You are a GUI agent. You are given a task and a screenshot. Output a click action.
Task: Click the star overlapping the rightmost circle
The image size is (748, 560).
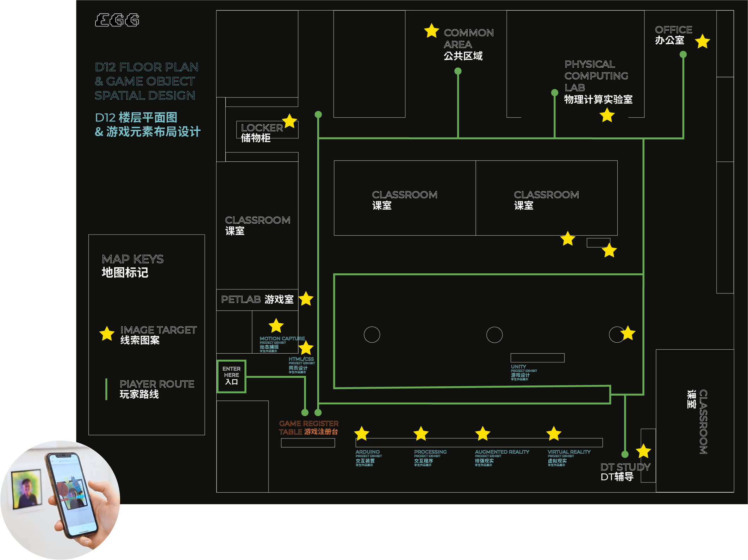pyautogui.click(x=628, y=334)
